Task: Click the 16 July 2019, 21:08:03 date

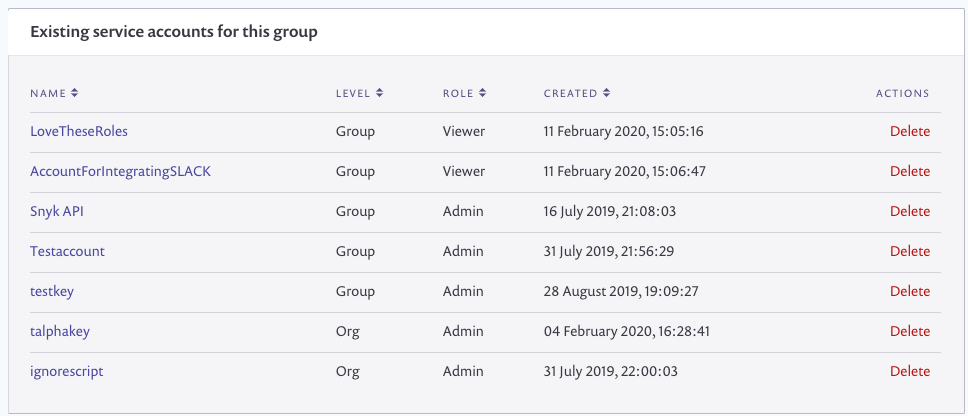Action: [x=610, y=211]
